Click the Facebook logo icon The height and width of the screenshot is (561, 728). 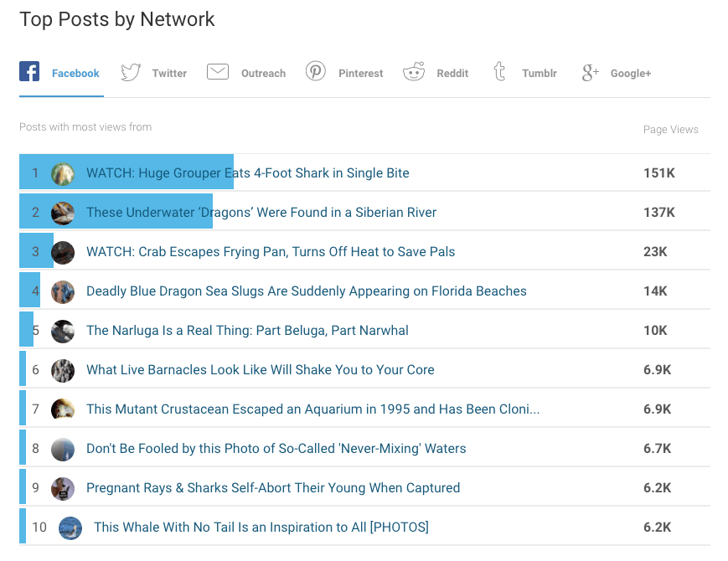click(29, 72)
